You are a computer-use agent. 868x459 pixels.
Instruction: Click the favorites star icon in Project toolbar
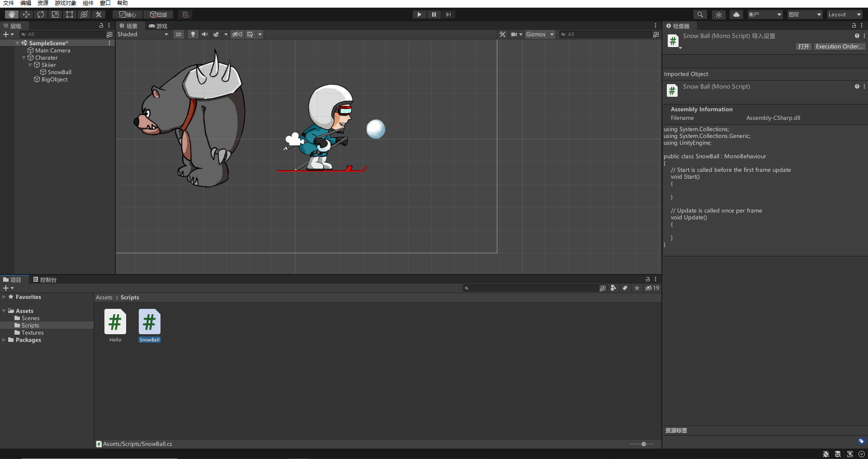637,288
